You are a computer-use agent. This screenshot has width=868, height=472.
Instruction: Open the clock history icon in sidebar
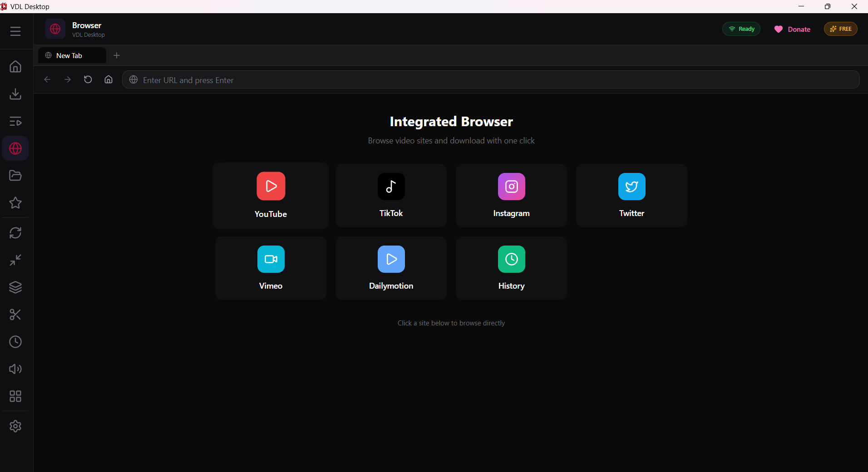click(x=15, y=342)
